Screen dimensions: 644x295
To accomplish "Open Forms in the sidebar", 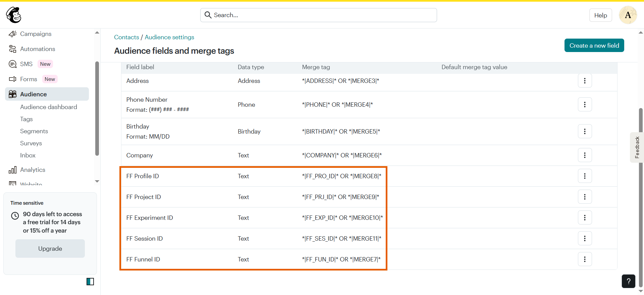I will tap(29, 79).
